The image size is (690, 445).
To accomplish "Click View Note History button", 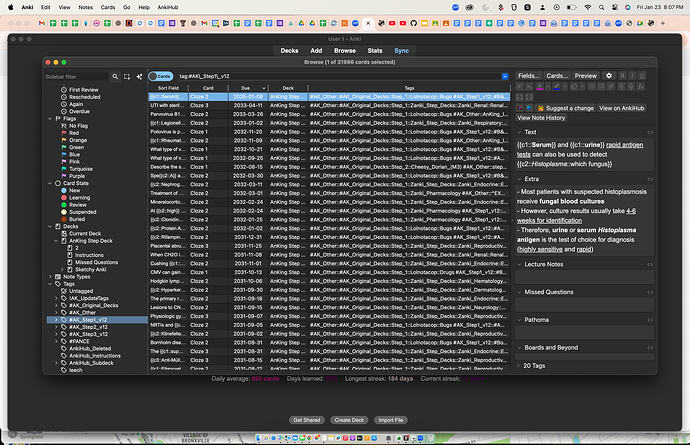I will [541, 118].
